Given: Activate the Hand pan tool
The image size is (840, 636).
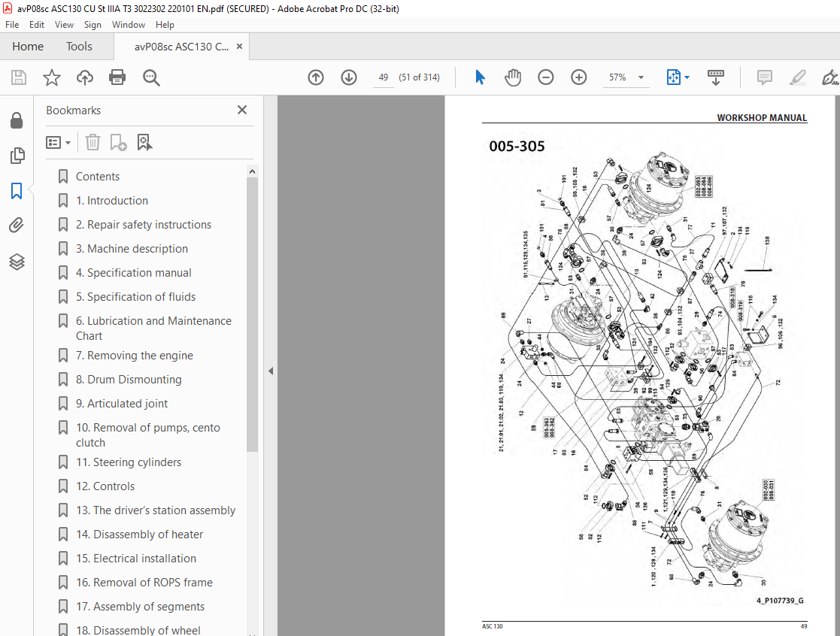Looking at the screenshot, I should click(513, 77).
